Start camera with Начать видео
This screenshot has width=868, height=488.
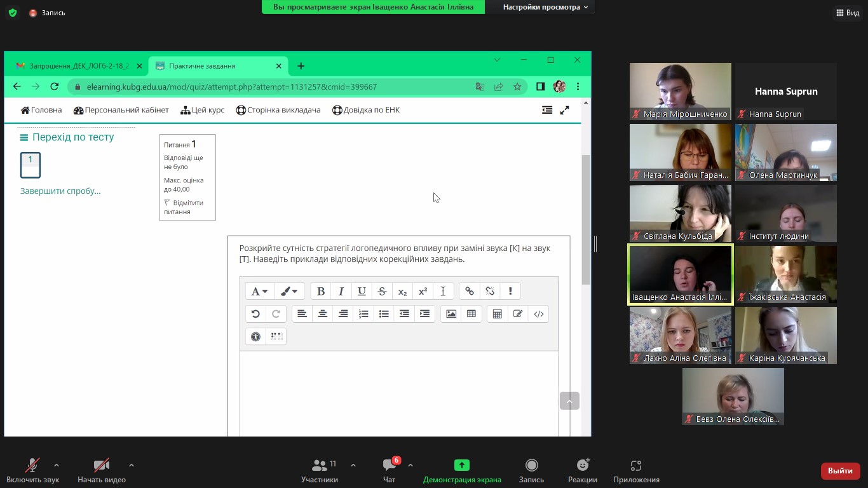[101, 470]
